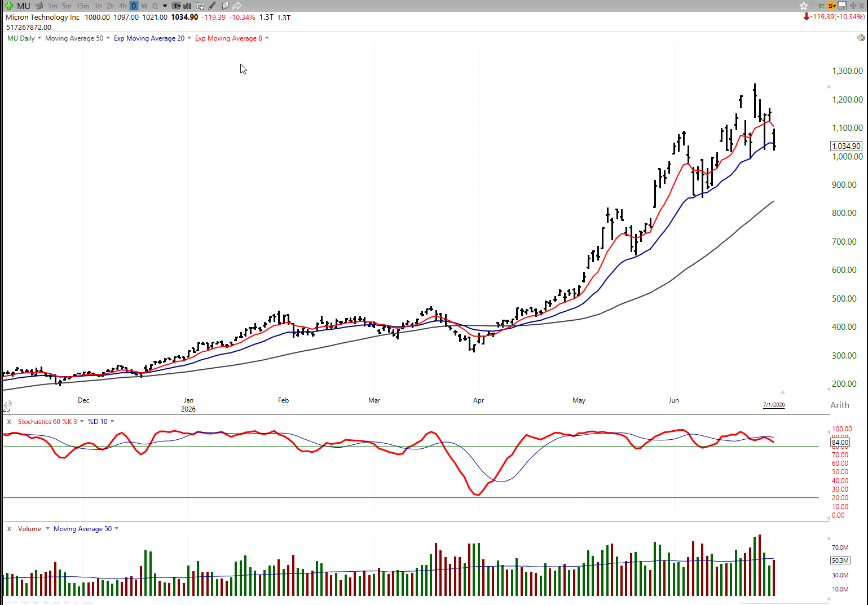Click the share arrow icon
Screen dimensions: 868x605
pos(237,6)
